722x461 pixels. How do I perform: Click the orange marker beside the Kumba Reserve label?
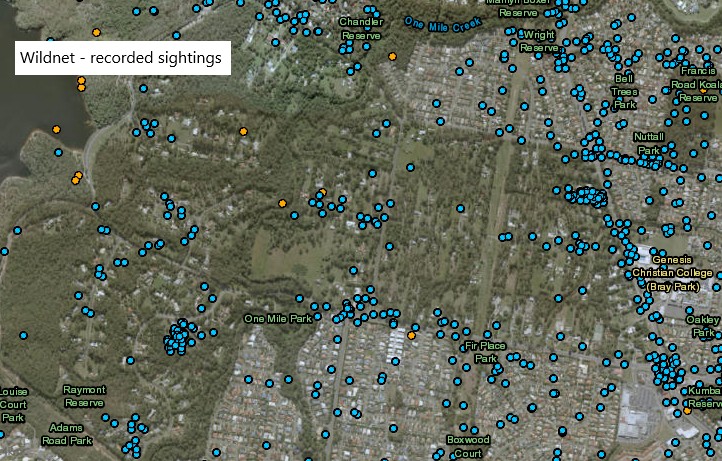click(x=687, y=410)
